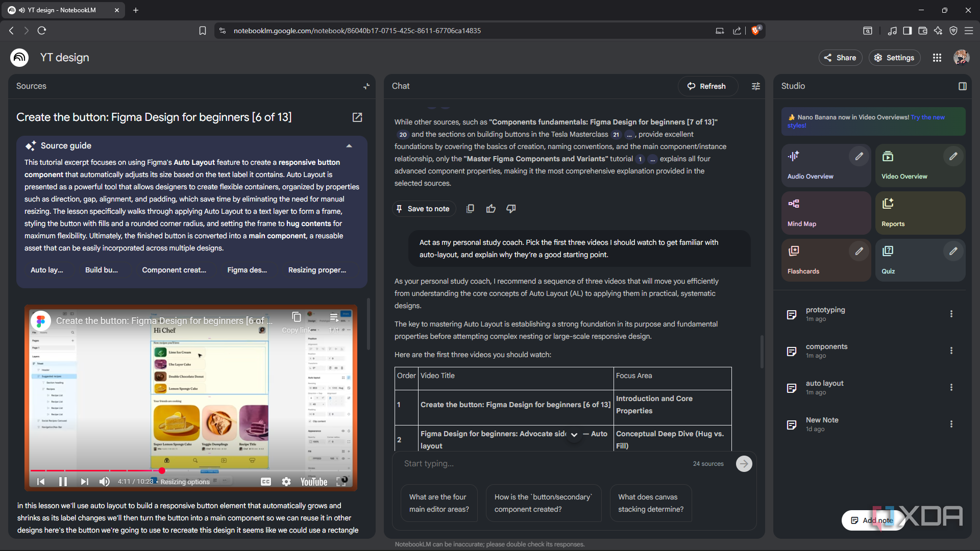
Task: Open citation number 20
Action: 403,135
